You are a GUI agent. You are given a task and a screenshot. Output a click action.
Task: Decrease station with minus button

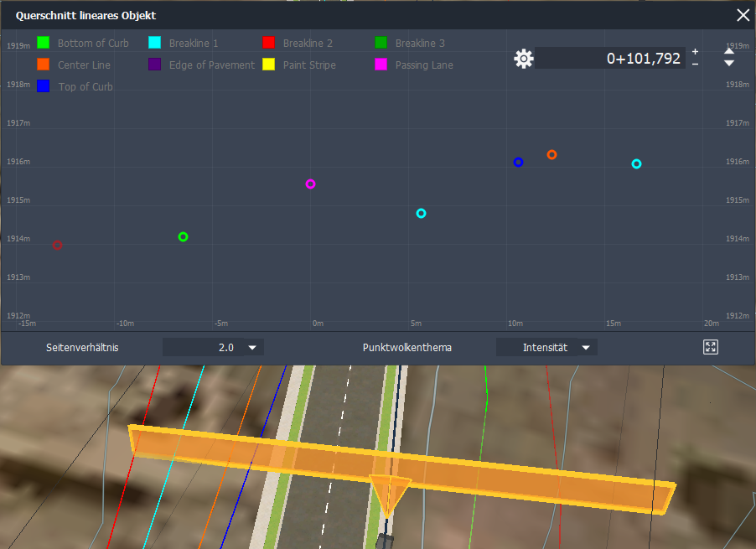coord(695,64)
